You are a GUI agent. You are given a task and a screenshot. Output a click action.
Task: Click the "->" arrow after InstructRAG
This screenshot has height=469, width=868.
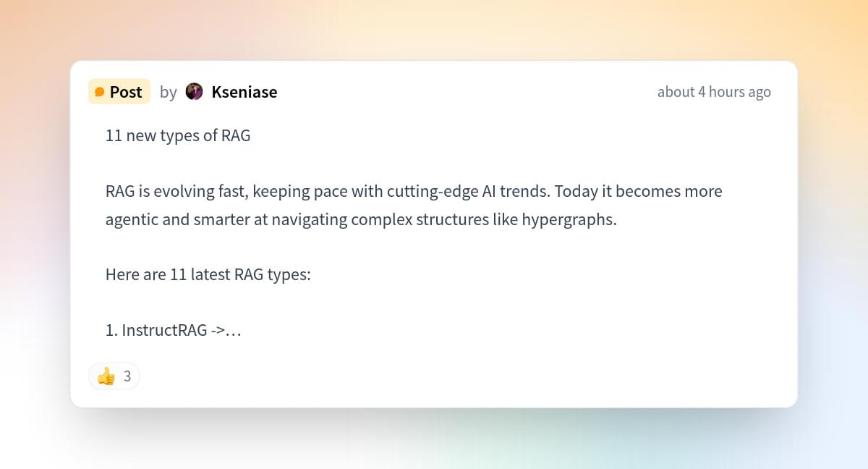pos(218,331)
